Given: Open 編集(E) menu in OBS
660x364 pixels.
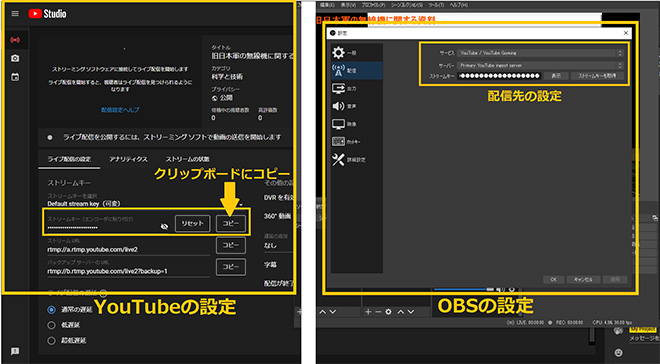Looking at the screenshot, I should [x=327, y=5].
